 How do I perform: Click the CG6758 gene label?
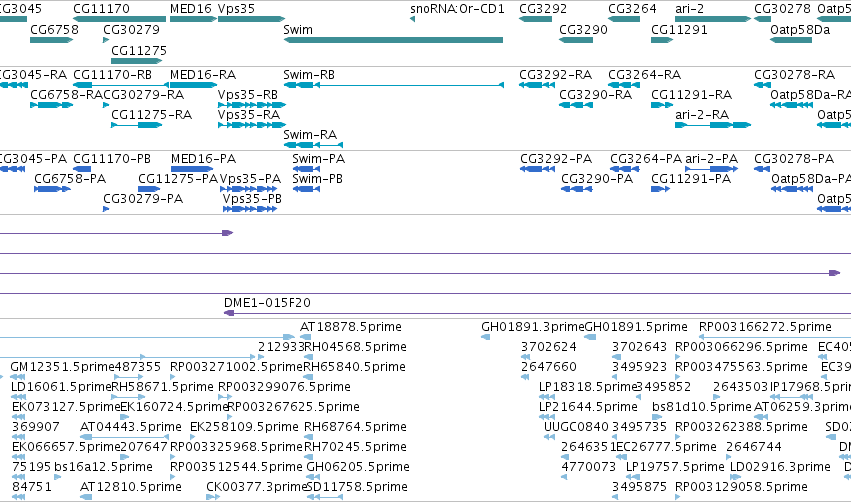(54, 29)
